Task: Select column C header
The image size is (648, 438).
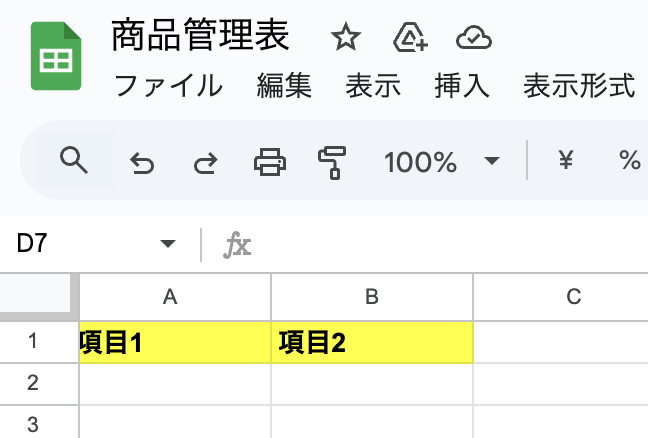Action: click(573, 296)
